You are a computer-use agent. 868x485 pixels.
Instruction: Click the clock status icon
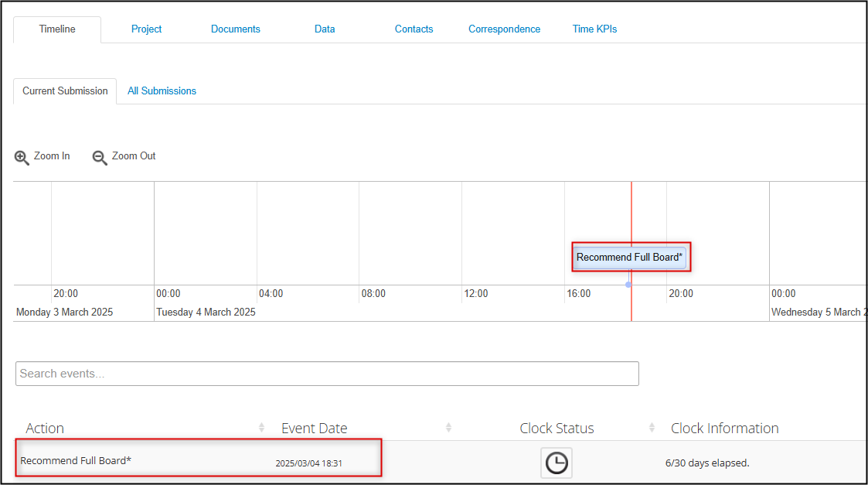[x=557, y=463]
